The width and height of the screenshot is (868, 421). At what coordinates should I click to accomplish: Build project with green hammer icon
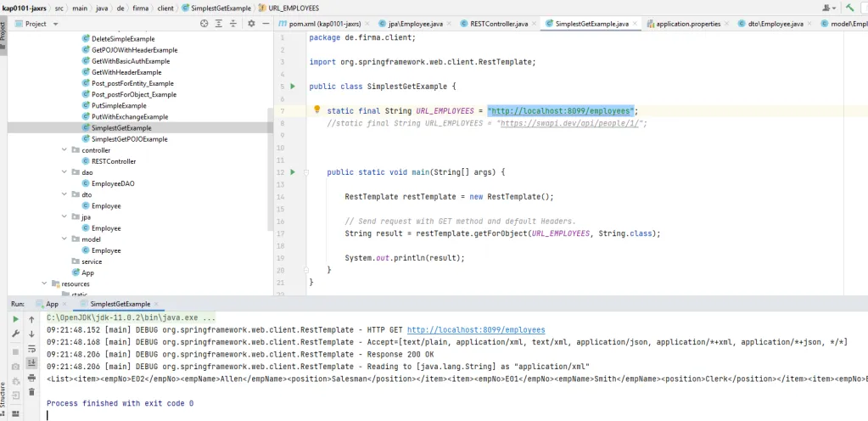click(849, 8)
